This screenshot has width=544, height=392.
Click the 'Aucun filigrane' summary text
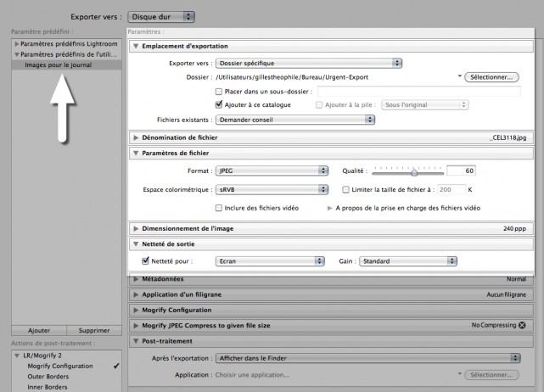[506, 294]
